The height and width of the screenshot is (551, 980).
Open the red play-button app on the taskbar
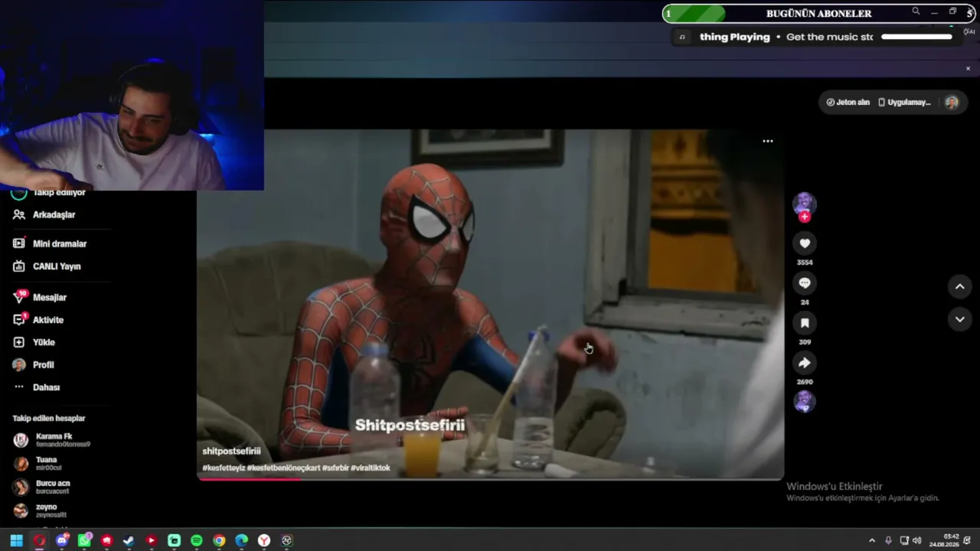(152, 541)
